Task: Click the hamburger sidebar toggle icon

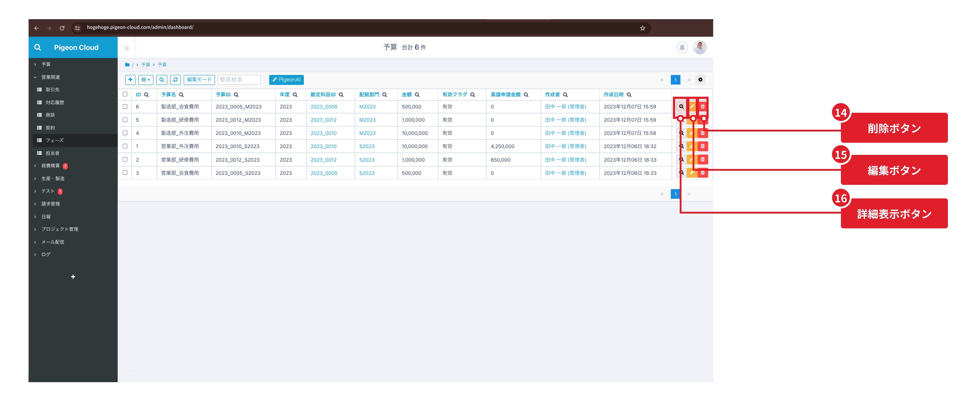Action: pyautogui.click(x=127, y=48)
